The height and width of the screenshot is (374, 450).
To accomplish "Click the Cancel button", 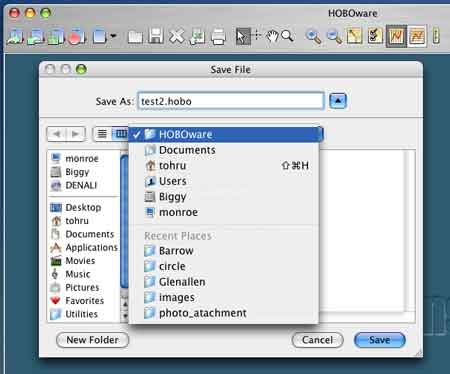I will 317,340.
